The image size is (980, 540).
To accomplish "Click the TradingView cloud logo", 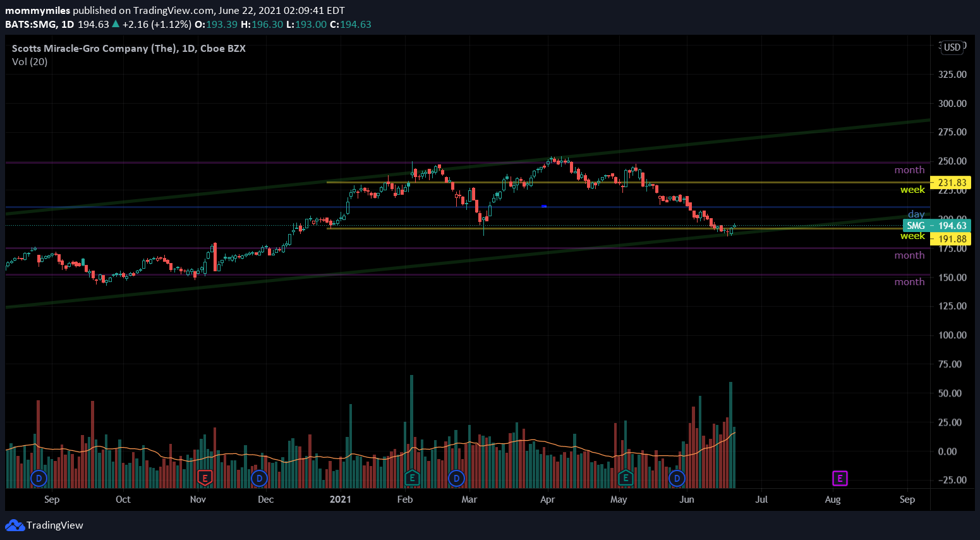I will (x=15, y=525).
